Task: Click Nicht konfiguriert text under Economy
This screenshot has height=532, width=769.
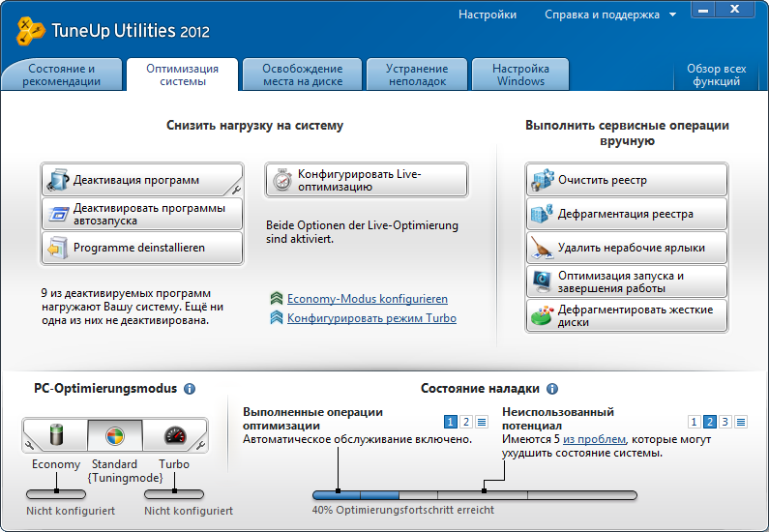Action: pos(71,511)
